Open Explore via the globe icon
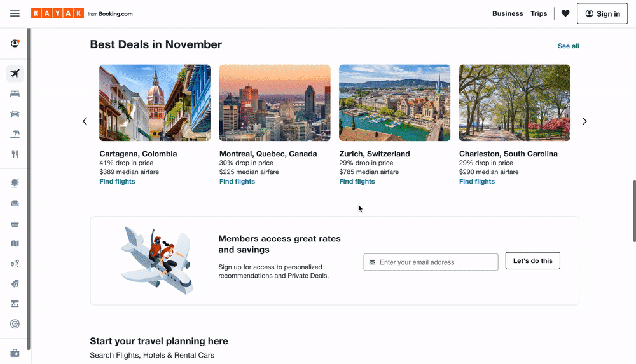Image resolution: width=636 pixels, height=364 pixels. point(15,183)
